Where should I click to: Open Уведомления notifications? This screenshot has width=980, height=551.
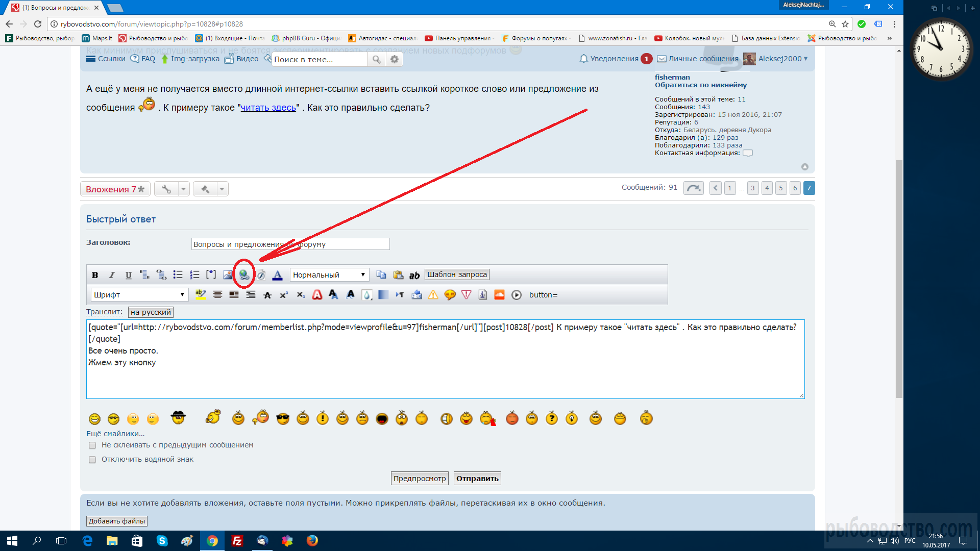pos(615,59)
